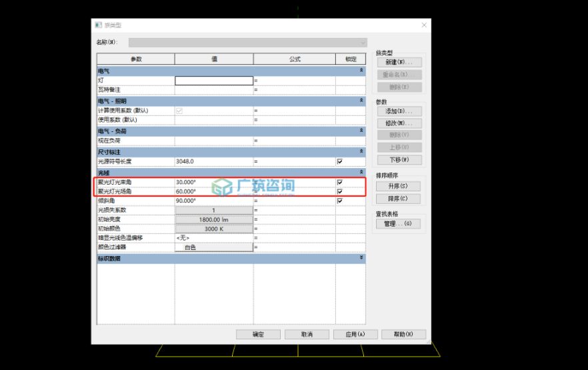Click 删除(V) parameter button

coord(399,135)
